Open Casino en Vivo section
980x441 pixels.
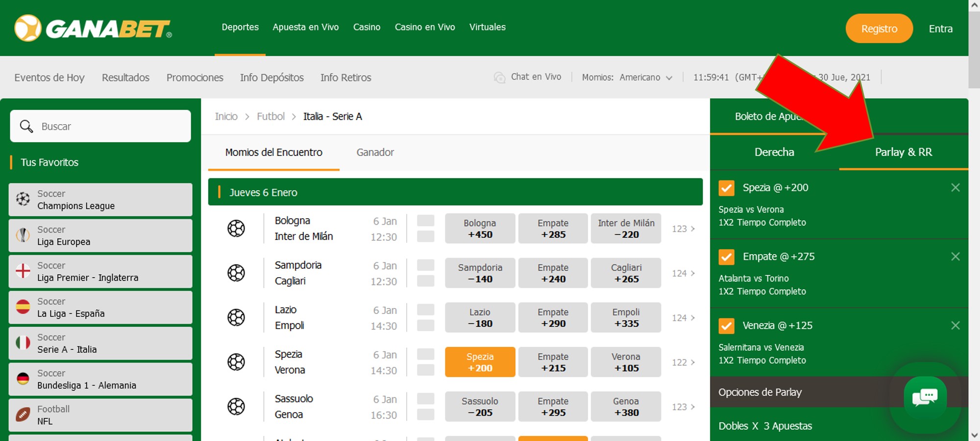425,27
